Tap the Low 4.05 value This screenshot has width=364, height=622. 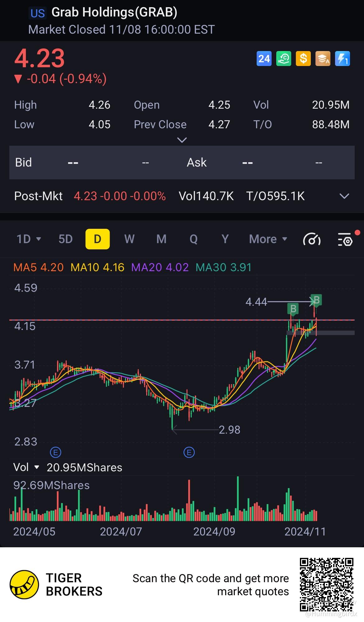pos(100,125)
